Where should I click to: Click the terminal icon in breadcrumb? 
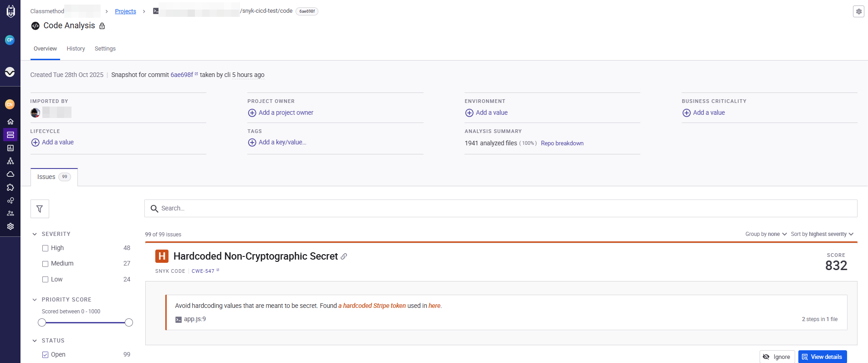click(x=156, y=11)
